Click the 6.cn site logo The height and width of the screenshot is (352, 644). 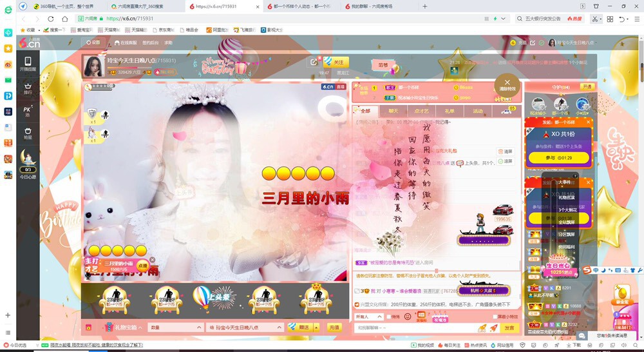pyautogui.click(x=29, y=43)
